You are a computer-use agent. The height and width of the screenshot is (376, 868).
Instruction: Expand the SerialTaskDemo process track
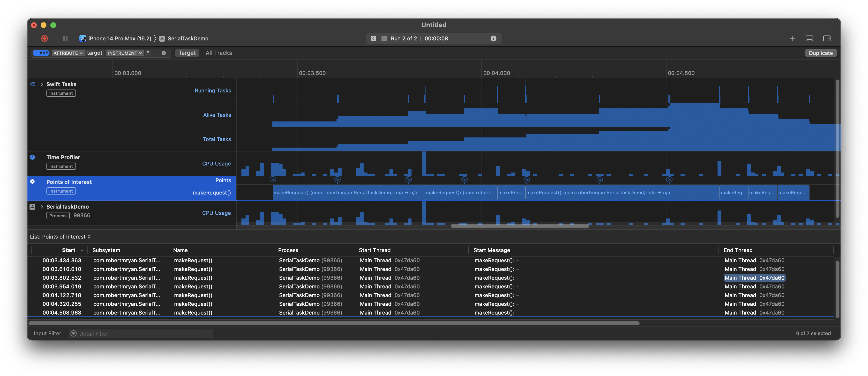pos(42,207)
